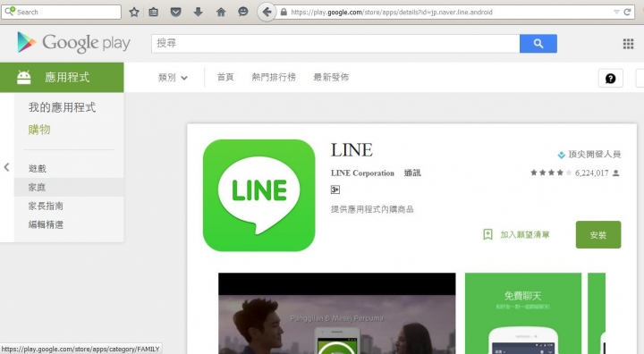Open the 免費聊天 screenshot thumbnail
This screenshot has width=644, height=354.
click(x=523, y=314)
